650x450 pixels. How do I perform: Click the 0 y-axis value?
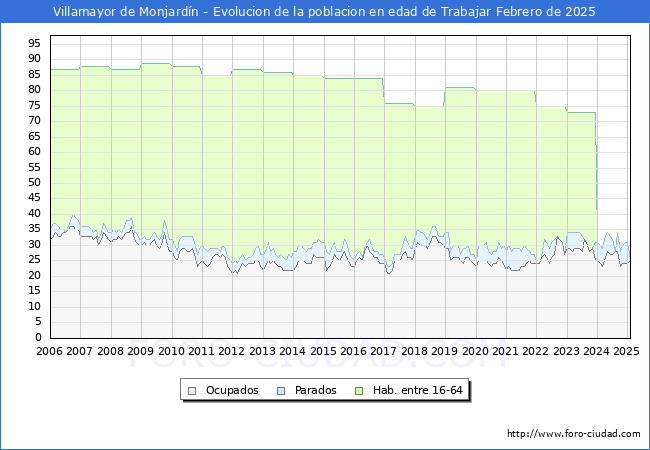tap(38, 337)
